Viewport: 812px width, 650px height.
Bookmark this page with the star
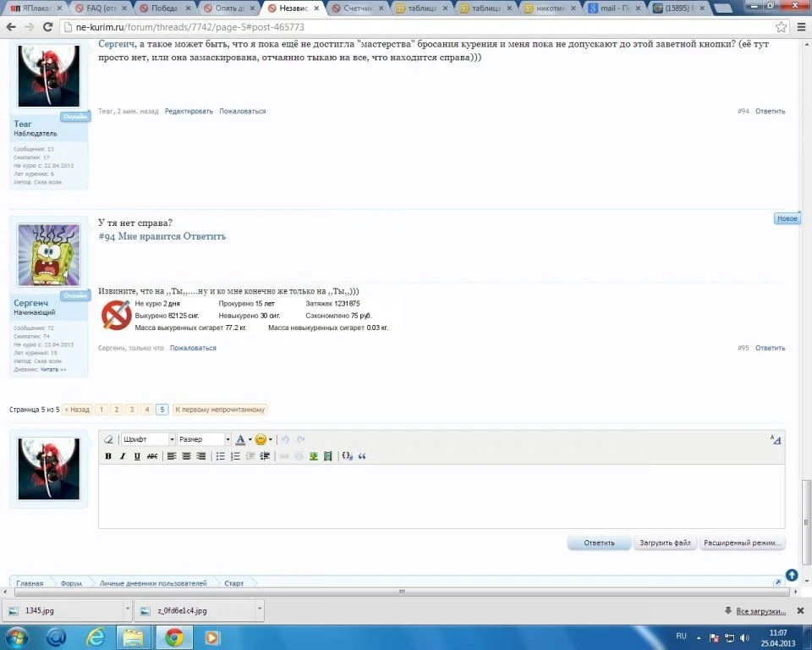pos(781,27)
